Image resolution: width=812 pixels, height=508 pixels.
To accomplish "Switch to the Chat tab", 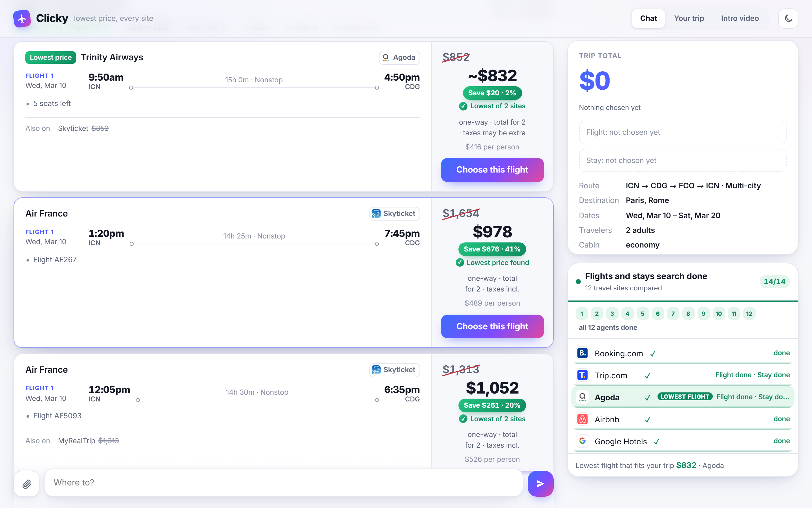I will click(x=648, y=19).
